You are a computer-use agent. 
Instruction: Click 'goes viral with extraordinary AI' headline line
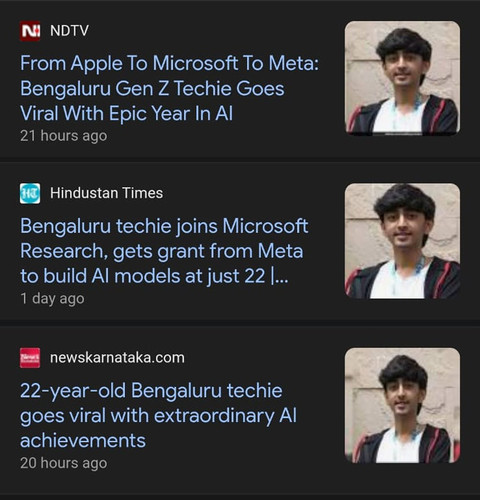pyautogui.click(x=158, y=416)
